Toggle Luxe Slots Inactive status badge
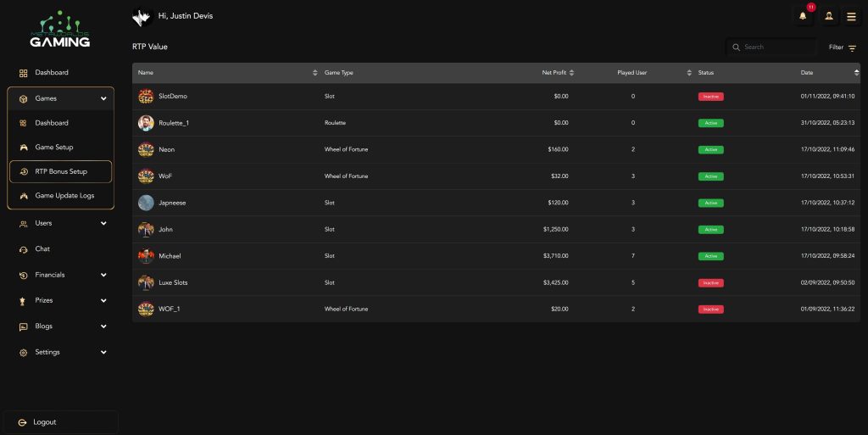Viewport: 868px width, 435px height. 710,282
